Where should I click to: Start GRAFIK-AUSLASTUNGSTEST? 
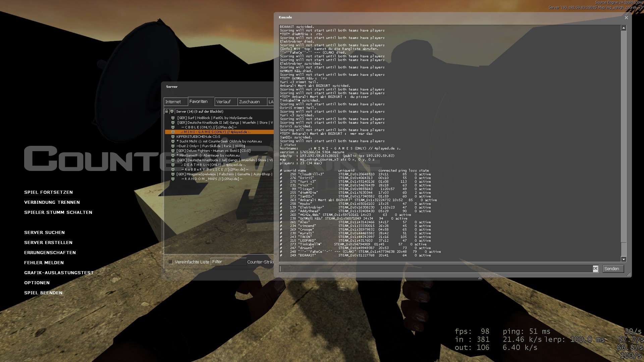[59, 273]
